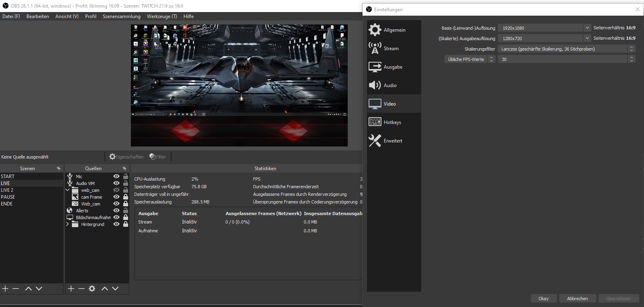
Task: Open the Szenensammlung menu
Action: (121, 16)
